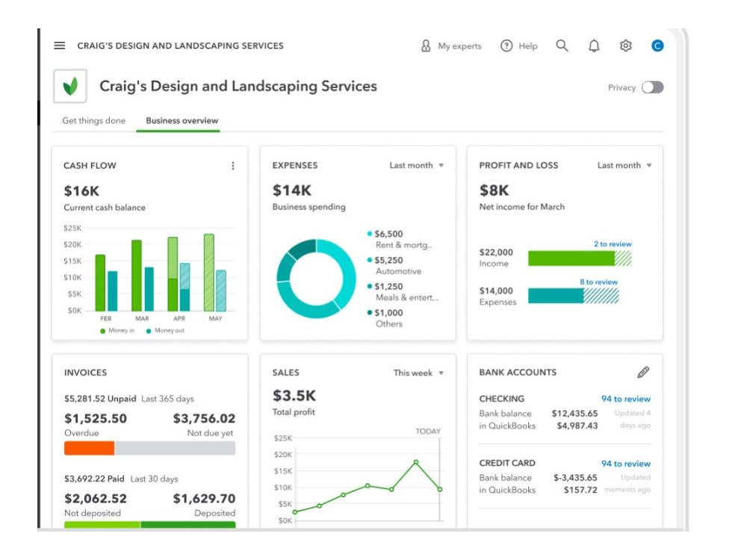Click the expenses donut chart
The image size is (747, 560).
pyautogui.click(x=316, y=279)
